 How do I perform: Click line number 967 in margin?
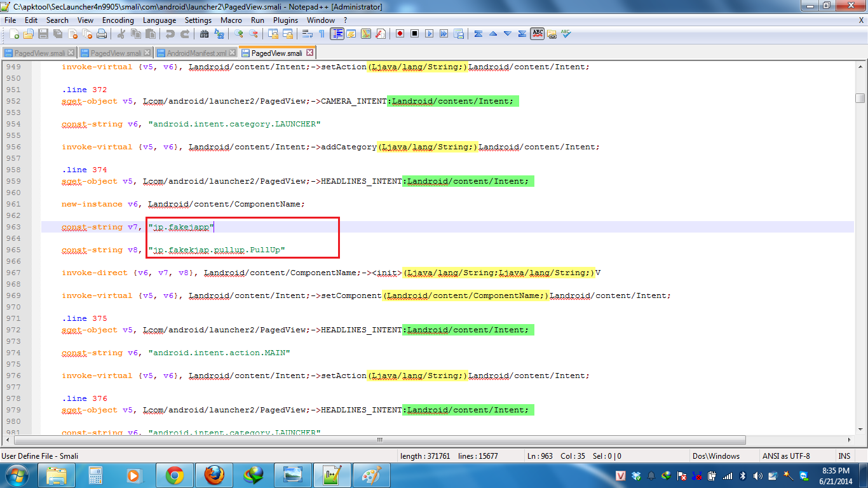13,273
